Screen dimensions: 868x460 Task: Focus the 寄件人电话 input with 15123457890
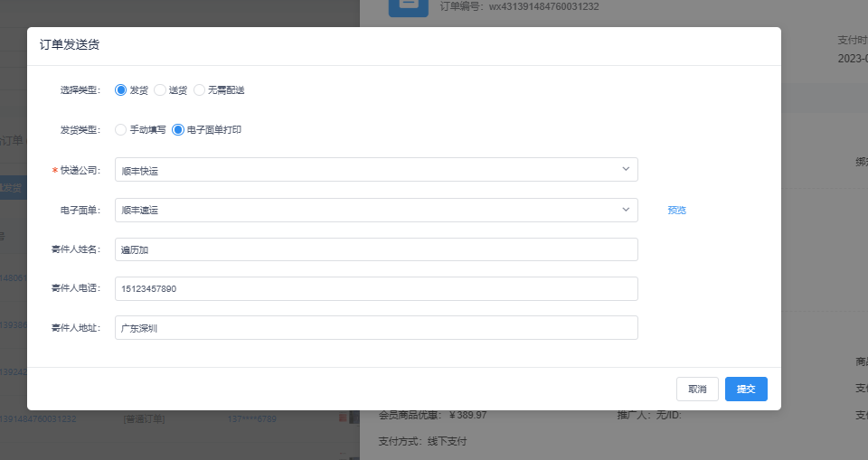pyautogui.click(x=376, y=289)
